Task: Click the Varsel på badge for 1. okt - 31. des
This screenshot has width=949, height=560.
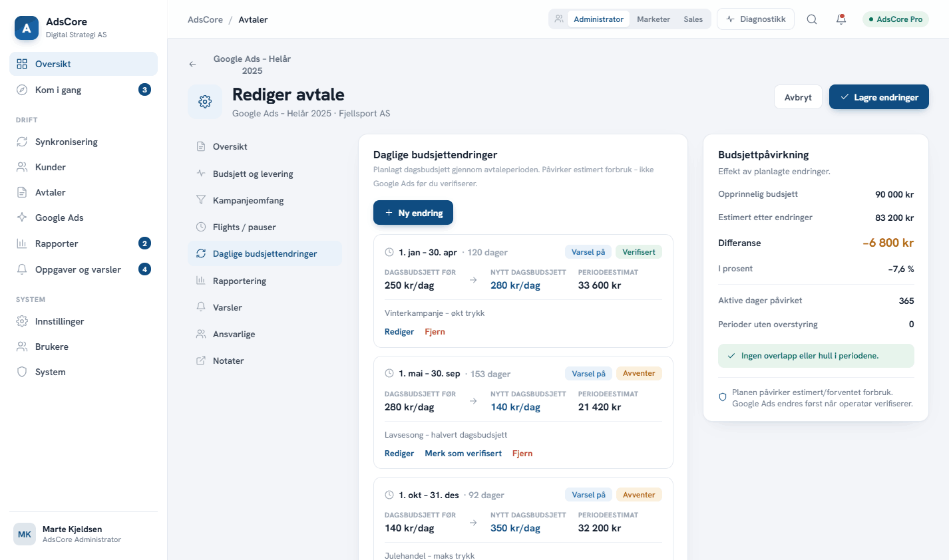Action: pyautogui.click(x=588, y=495)
